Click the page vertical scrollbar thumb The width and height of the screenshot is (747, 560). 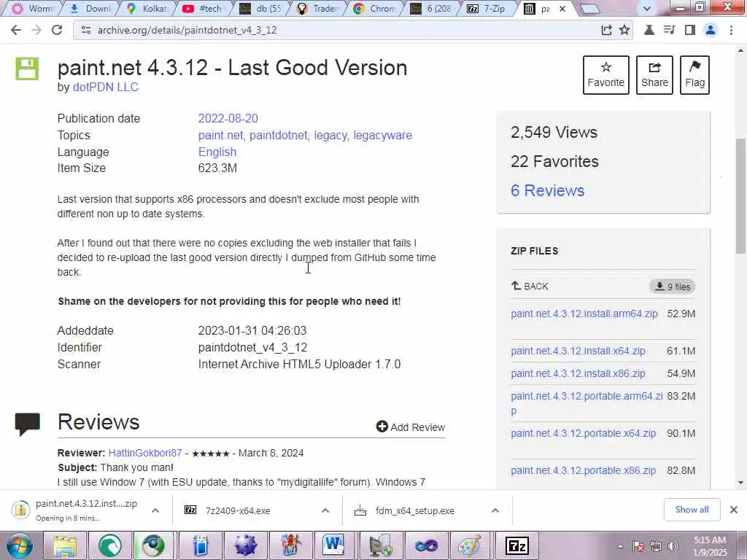[x=741, y=196]
